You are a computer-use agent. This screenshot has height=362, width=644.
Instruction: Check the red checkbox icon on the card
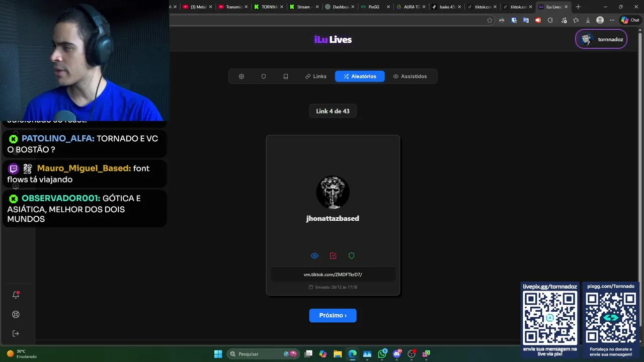333,256
